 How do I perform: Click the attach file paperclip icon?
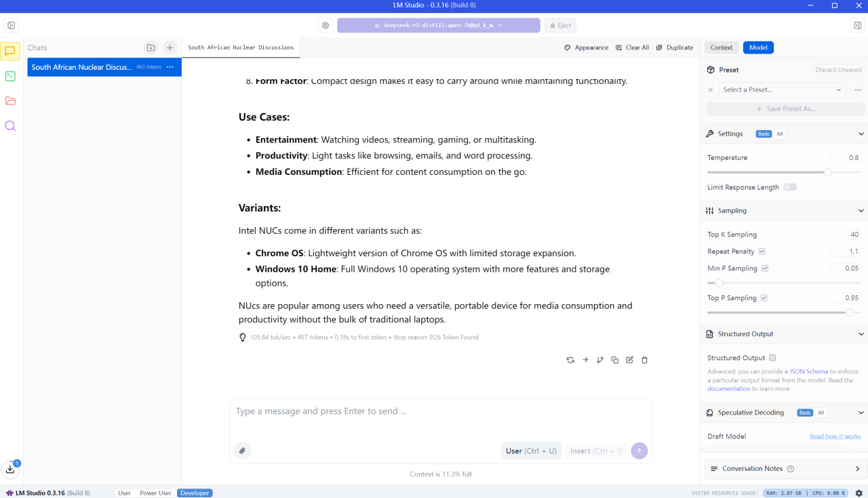(x=242, y=451)
